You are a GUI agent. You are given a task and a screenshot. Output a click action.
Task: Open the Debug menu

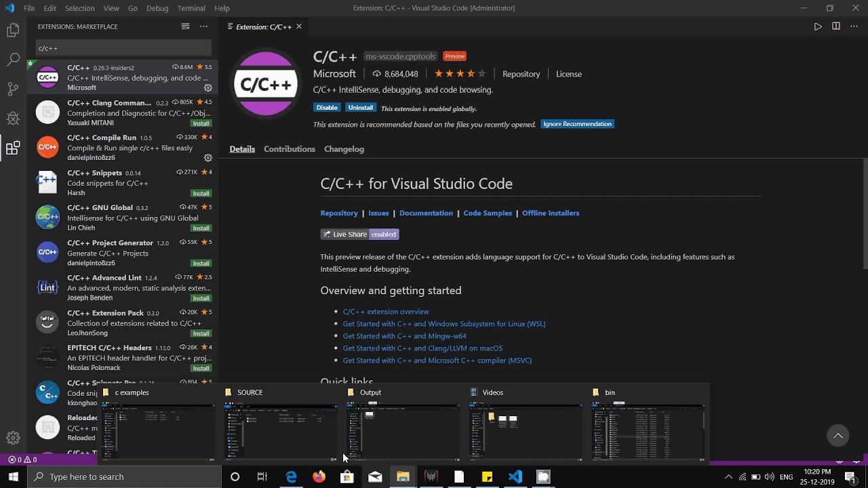(x=157, y=8)
